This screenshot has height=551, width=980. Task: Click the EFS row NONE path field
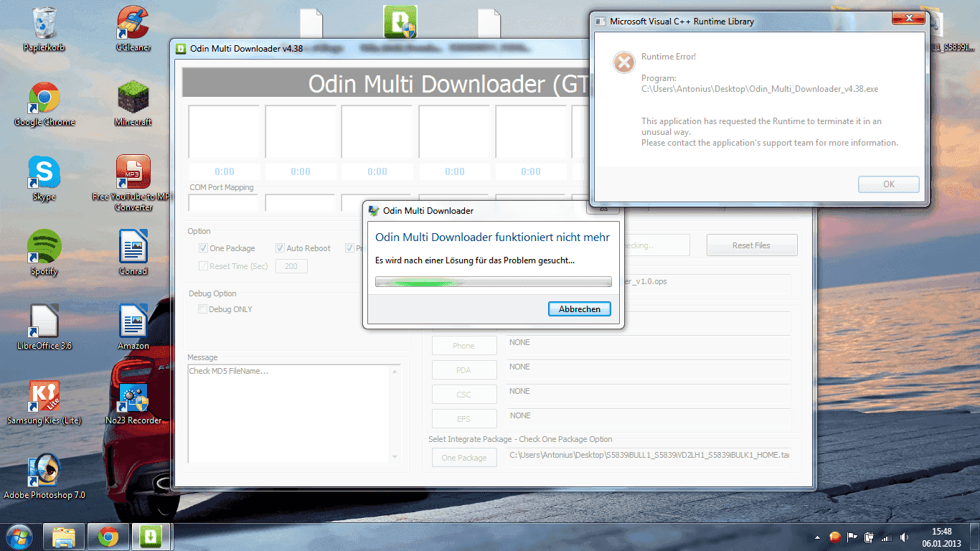point(649,419)
